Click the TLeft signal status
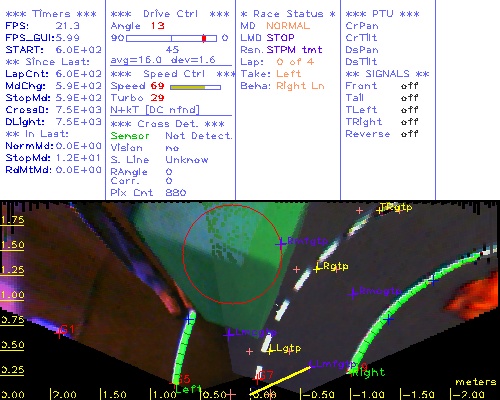The width and height of the screenshot is (500, 400). coord(410,110)
